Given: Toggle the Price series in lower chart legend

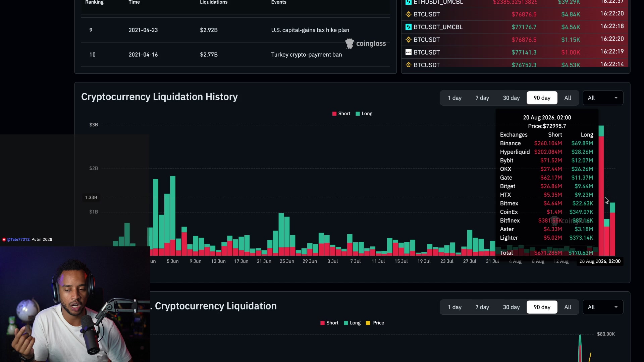Looking at the screenshot, I should click(x=375, y=323).
